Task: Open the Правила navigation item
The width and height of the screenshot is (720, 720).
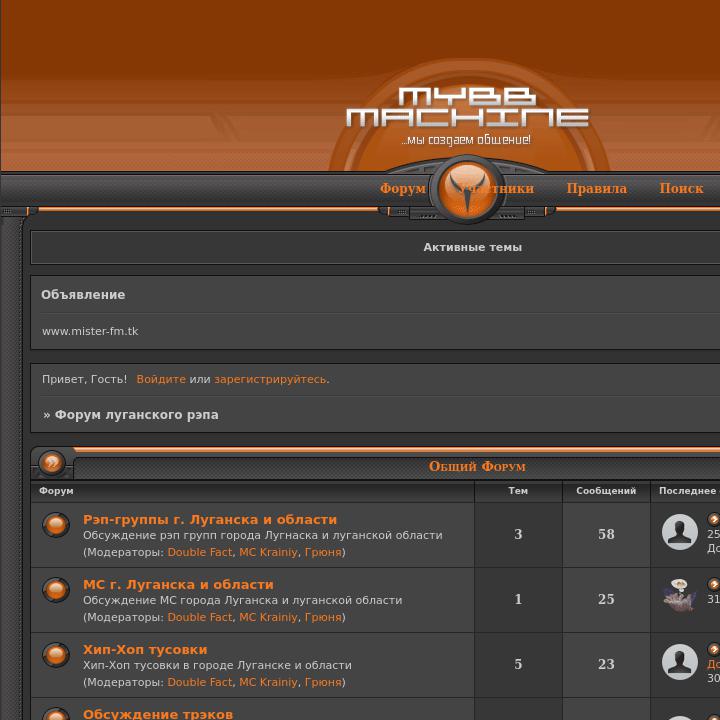Action: point(596,188)
